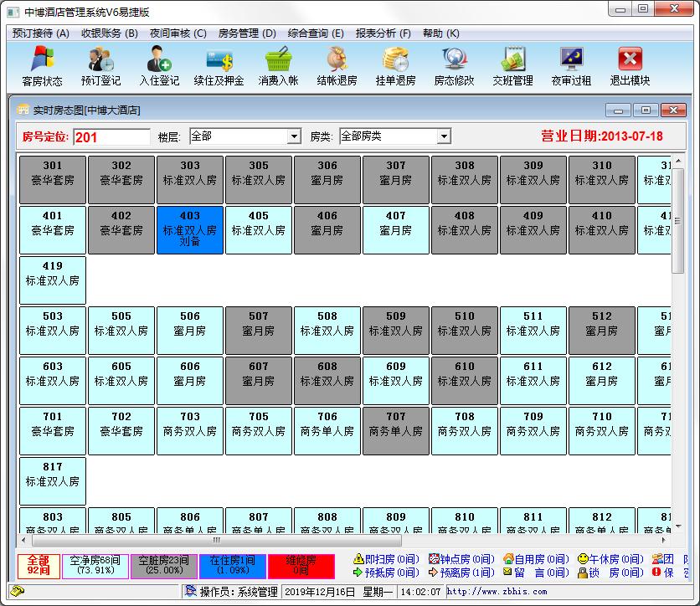Click the 14:02:07 time in status bar
Viewport: 700px width, 606px height.
pyautogui.click(x=420, y=592)
